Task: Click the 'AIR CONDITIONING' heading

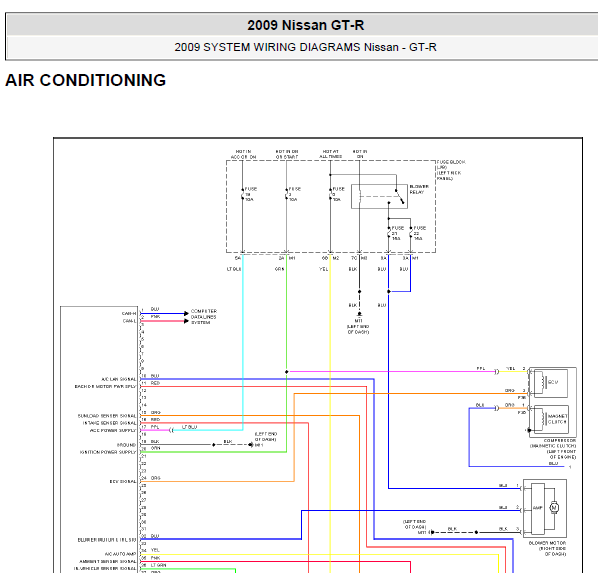Action: click(x=85, y=80)
